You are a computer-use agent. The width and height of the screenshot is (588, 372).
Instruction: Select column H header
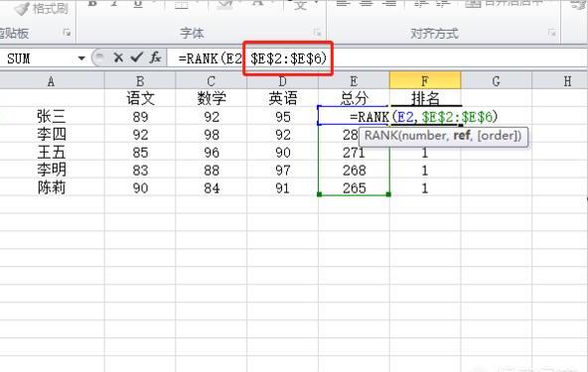click(x=560, y=81)
